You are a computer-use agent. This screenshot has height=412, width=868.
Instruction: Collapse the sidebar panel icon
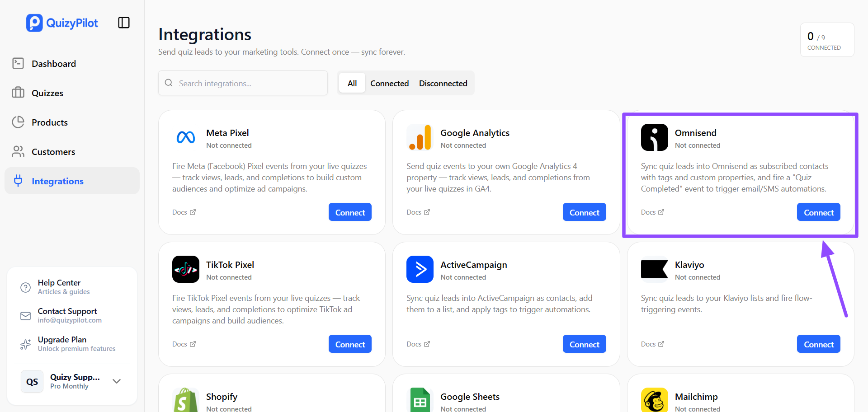pos(124,23)
